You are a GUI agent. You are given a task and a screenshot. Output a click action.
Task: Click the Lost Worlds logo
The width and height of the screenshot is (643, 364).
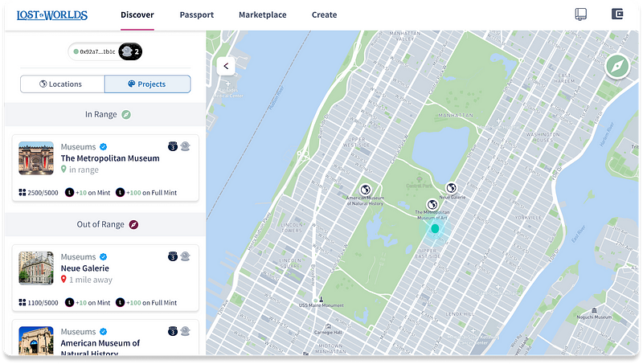tap(52, 15)
